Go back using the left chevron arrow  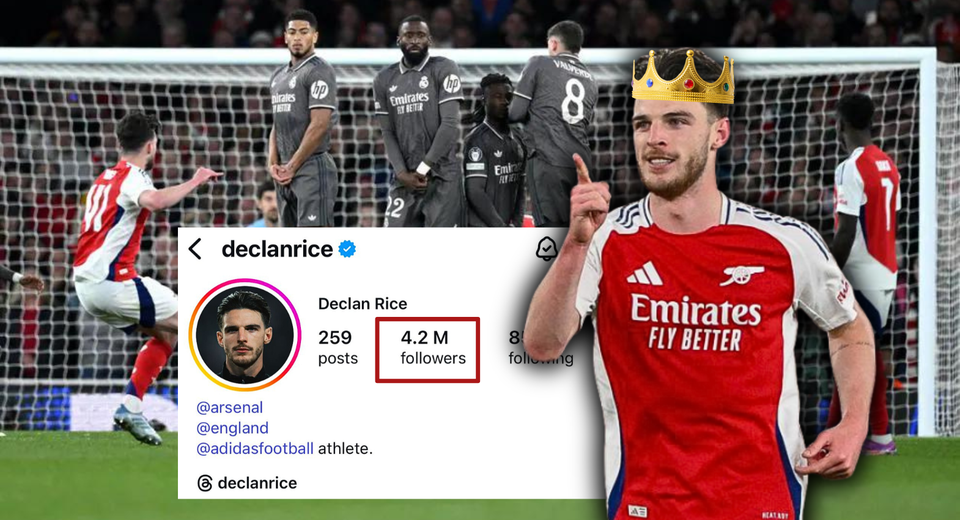pyautogui.click(x=195, y=249)
